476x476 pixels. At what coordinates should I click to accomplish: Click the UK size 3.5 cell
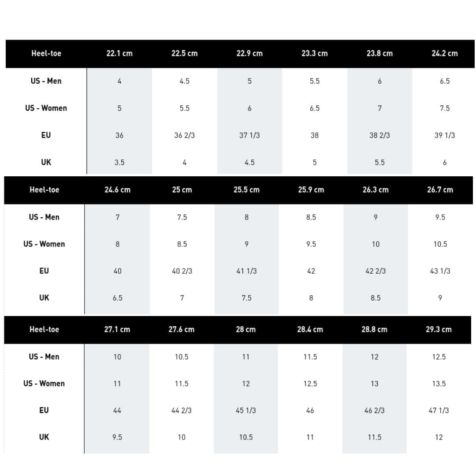(119, 162)
